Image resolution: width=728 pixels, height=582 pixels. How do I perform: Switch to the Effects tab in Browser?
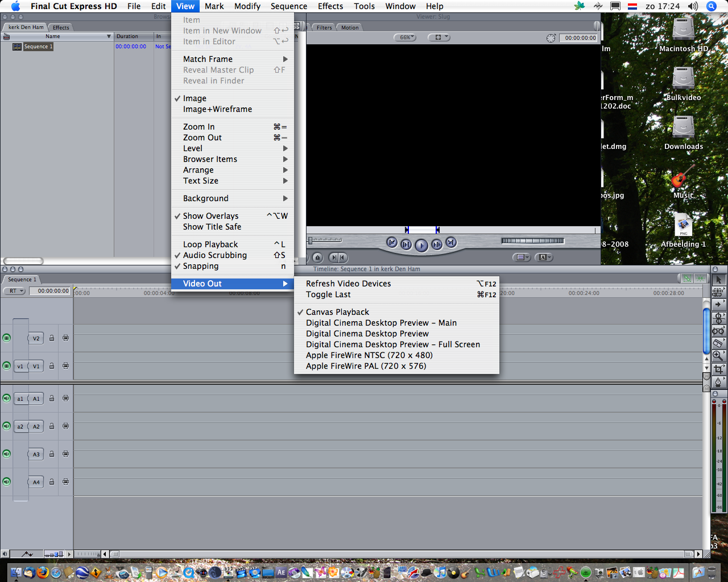(x=61, y=27)
